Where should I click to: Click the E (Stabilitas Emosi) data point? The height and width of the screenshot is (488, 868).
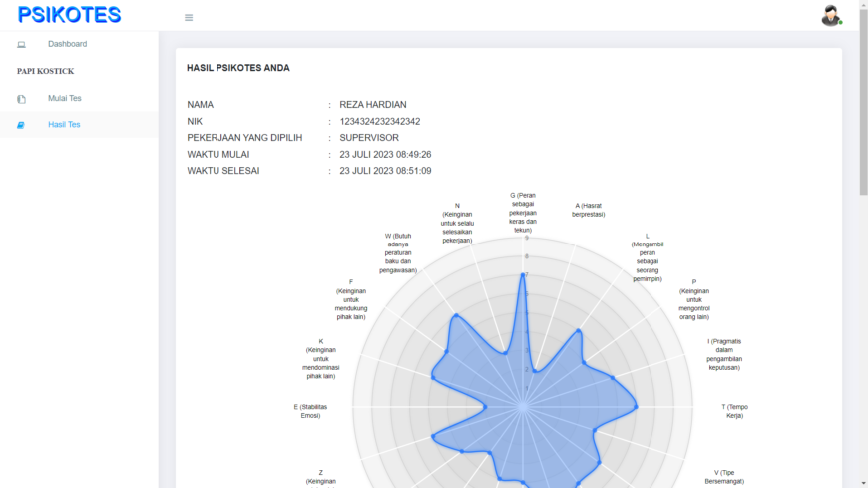pos(486,407)
